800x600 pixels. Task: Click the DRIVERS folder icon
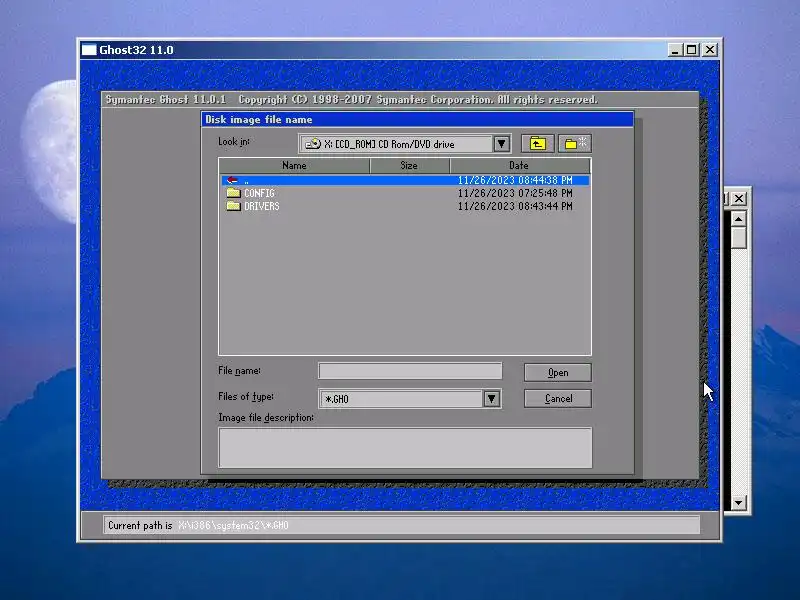pyautogui.click(x=233, y=206)
